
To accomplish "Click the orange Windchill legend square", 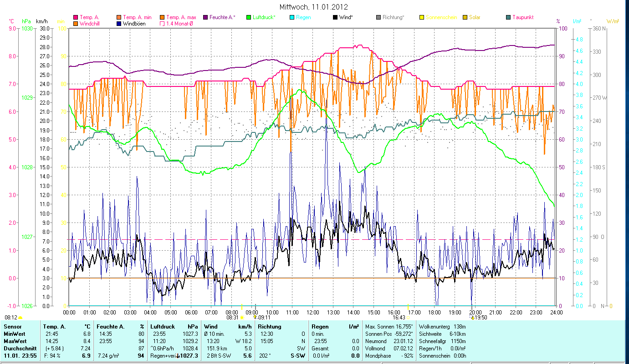I will pos(76,23).
